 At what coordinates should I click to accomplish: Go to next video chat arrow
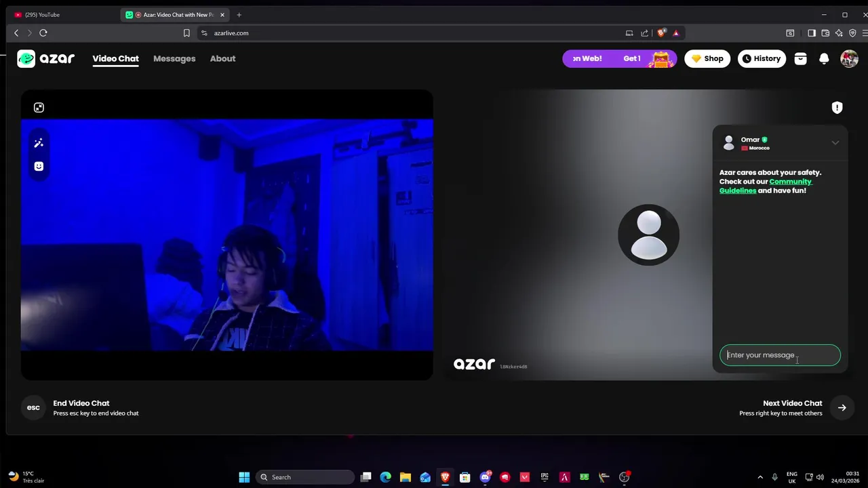pos(842,408)
